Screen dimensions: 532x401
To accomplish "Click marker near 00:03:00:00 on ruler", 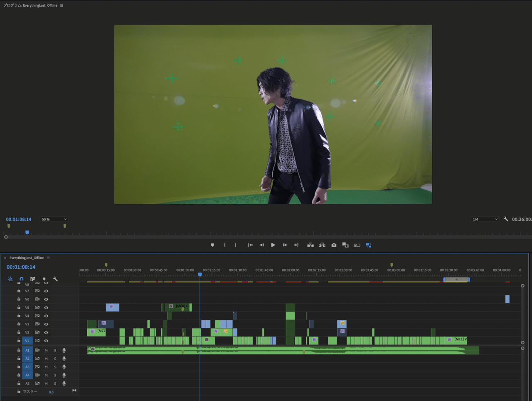I will (392, 265).
